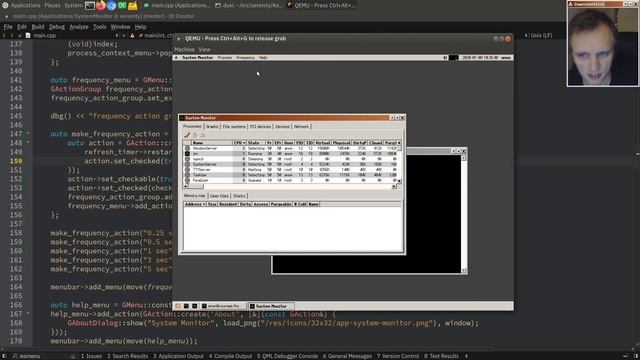Open Qt Creator File menu
640x360 pixels.
coord(8,27)
